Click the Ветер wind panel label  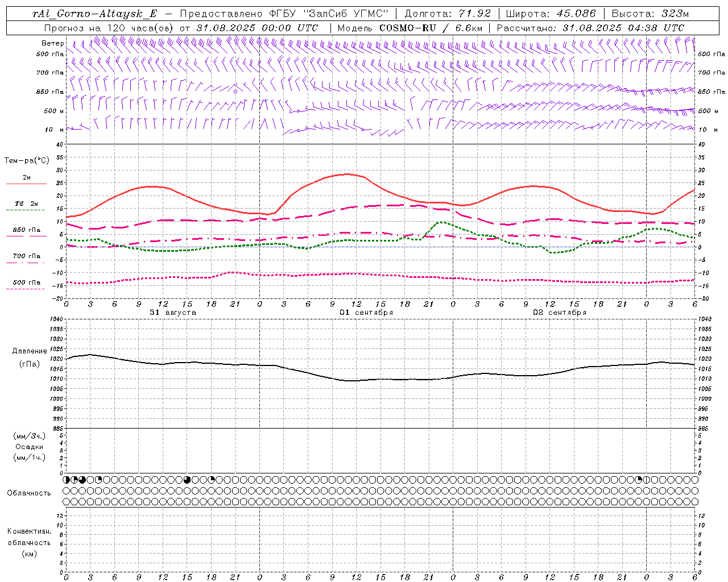pos(52,43)
